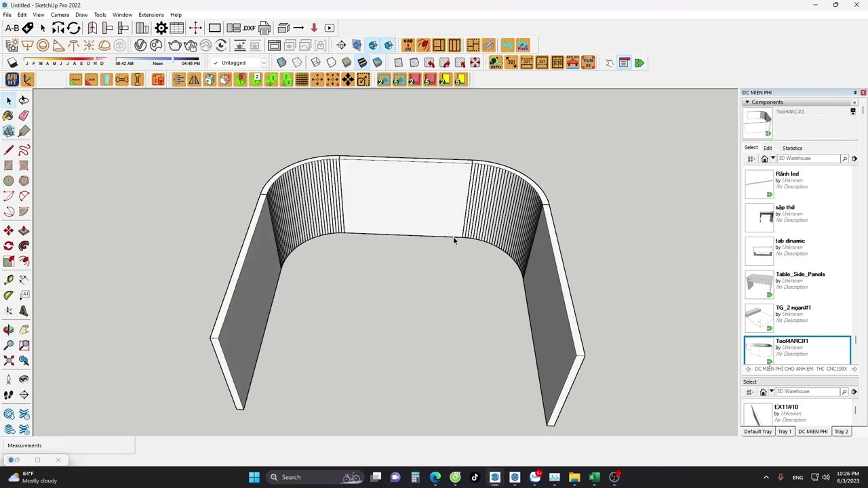
Task: Click the AFU HT plugin icon
Action: [x=12, y=80]
